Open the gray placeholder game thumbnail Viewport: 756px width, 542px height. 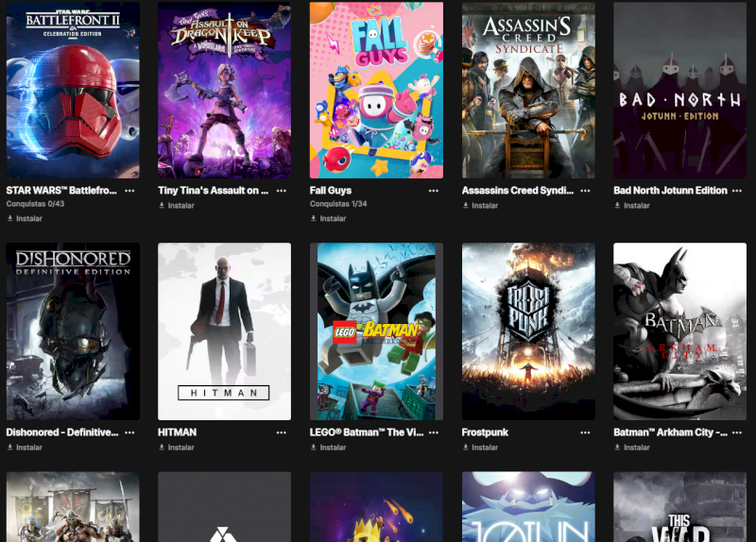[225, 507]
